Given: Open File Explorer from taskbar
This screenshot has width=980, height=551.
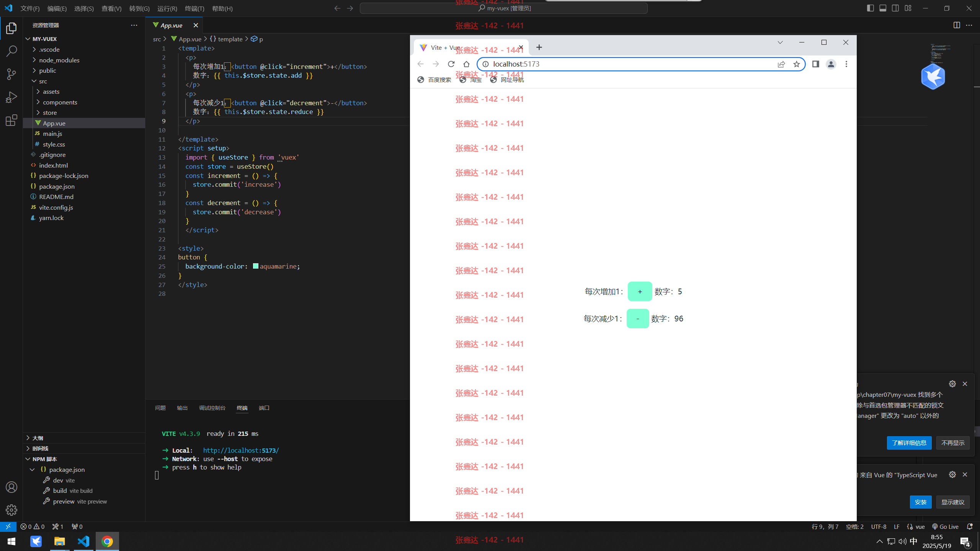Looking at the screenshot, I should tap(59, 541).
